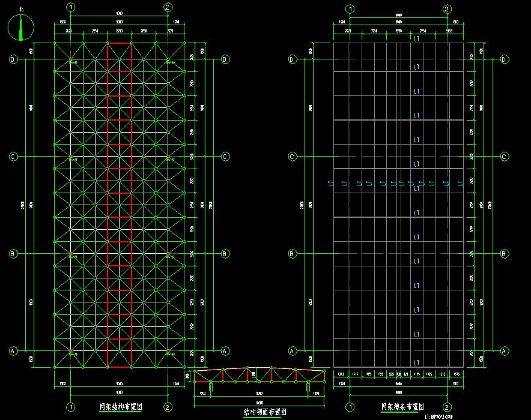Screen dimensions: 531x420
Task: Select top axis bubble 1 of structure plan
Action: pos(70,7)
